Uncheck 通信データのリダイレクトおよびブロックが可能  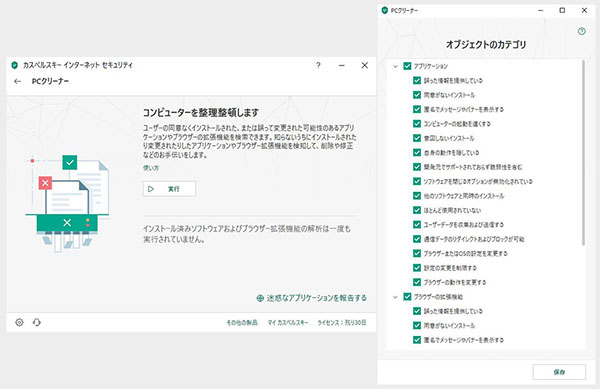(417, 239)
